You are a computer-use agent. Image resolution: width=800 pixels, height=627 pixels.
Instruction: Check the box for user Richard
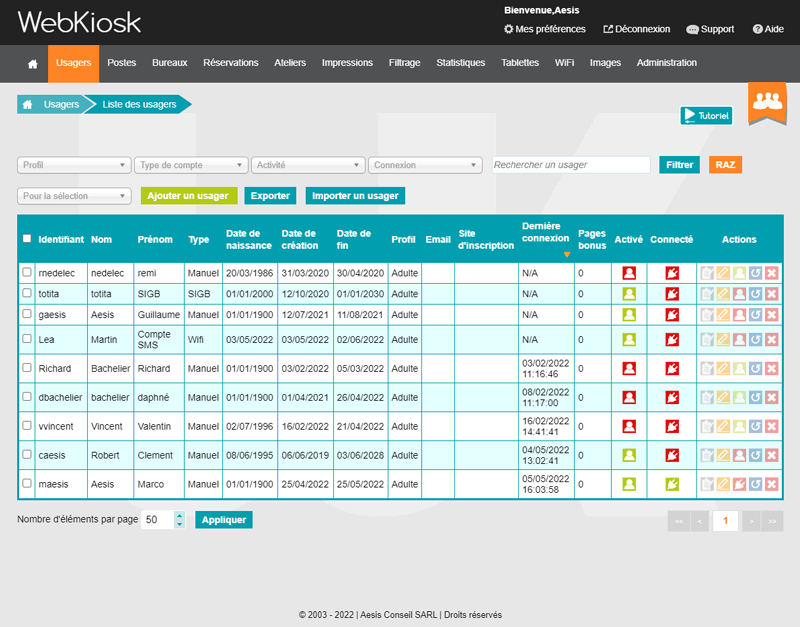pyautogui.click(x=27, y=368)
